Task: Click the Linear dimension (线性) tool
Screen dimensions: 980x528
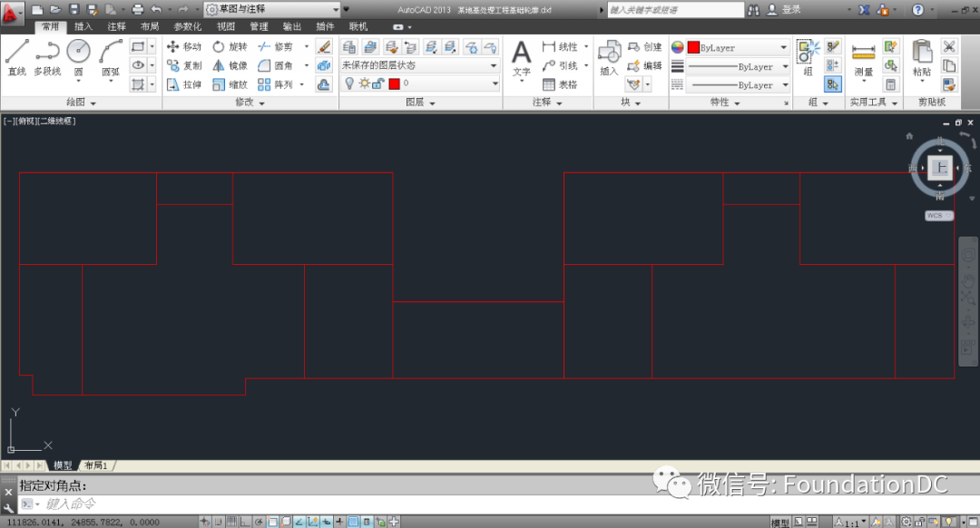Action: pos(559,46)
